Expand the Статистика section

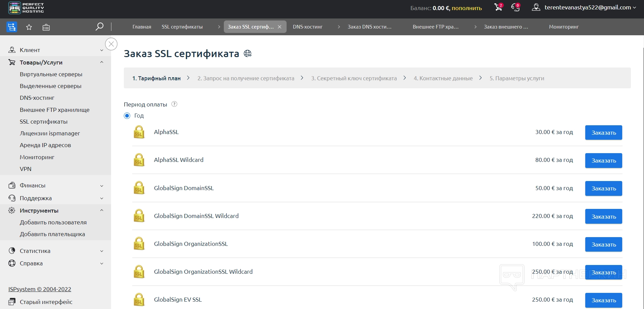(x=102, y=251)
